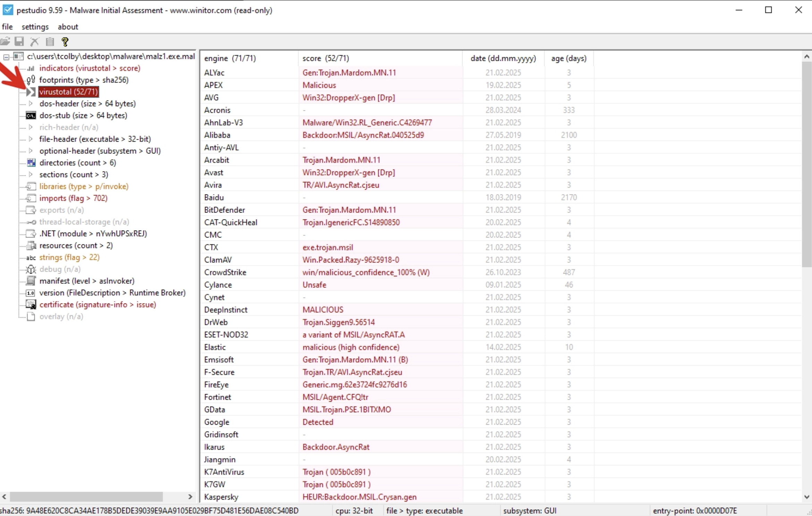Expand the file-header tree node
Viewport: 812px width, 516px height.
coord(31,139)
